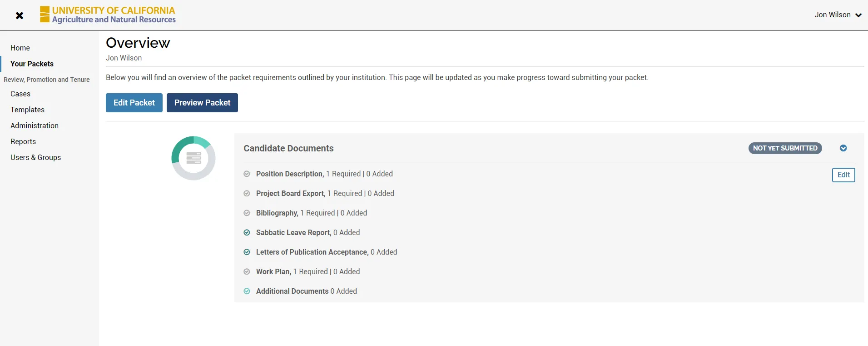Click the Not Yet Submitted status badge
The width and height of the screenshot is (868, 346).
(x=785, y=148)
